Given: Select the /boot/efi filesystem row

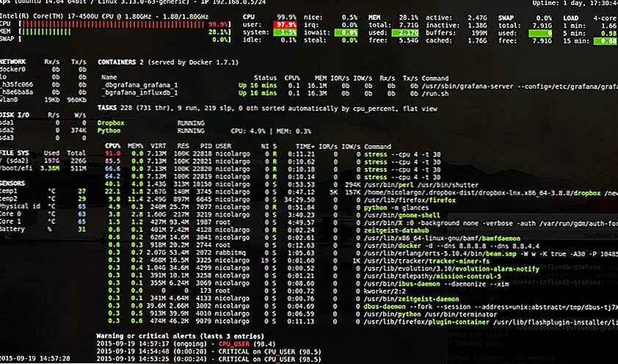Looking at the screenshot, I should pos(43,168).
